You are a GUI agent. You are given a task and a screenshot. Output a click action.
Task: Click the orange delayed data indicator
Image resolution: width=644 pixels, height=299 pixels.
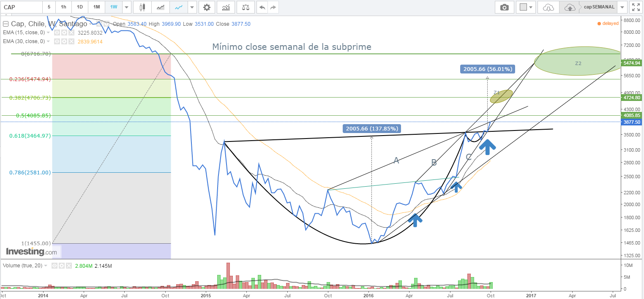click(609, 24)
